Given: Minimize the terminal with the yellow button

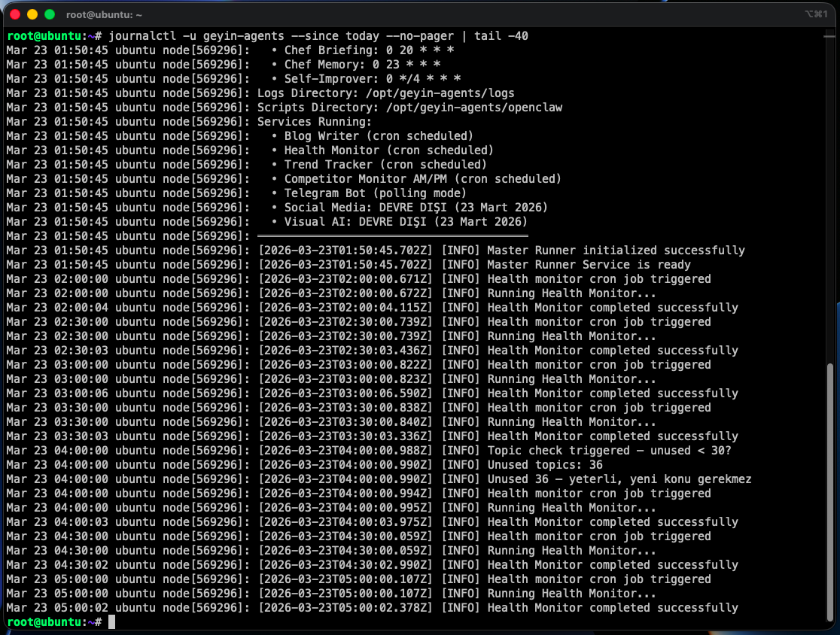Looking at the screenshot, I should 32,14.
